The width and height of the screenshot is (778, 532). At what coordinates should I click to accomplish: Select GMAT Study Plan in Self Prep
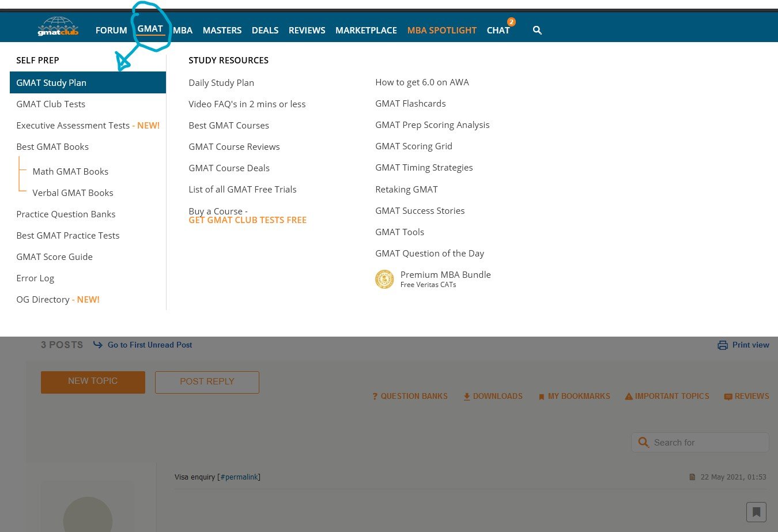(x=51, y=82)
